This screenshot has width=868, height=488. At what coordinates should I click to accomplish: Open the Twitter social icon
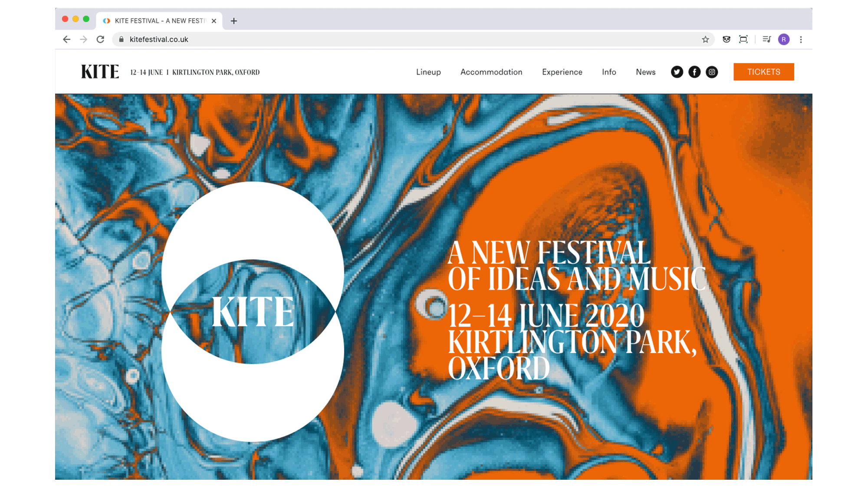(x=677, y=72)
